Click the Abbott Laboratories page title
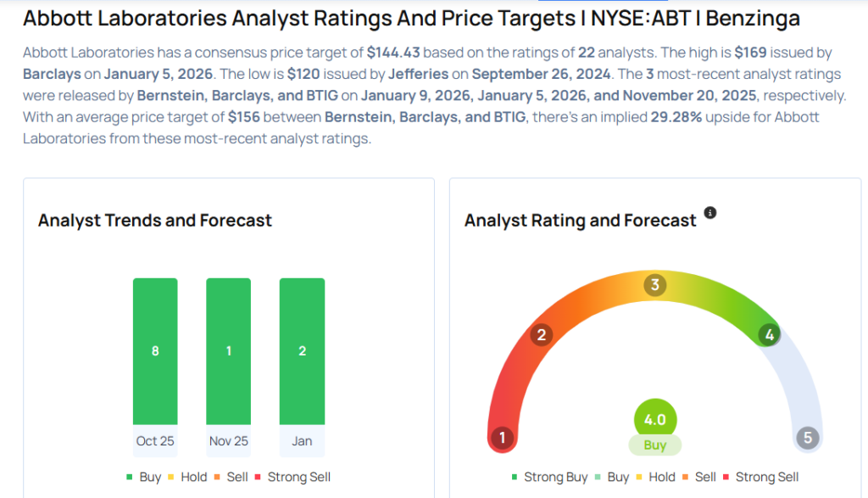The width and height of the screenshot is (868, 498). (x=411, y=19)
